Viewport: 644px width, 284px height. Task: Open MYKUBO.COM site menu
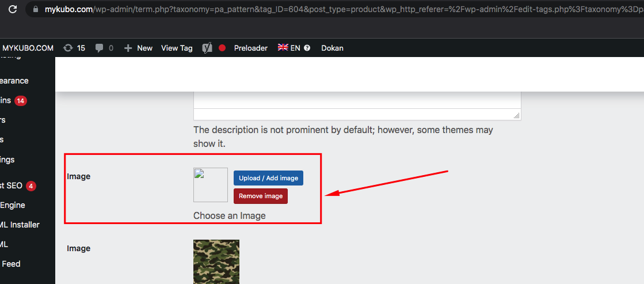pos(27,48)
